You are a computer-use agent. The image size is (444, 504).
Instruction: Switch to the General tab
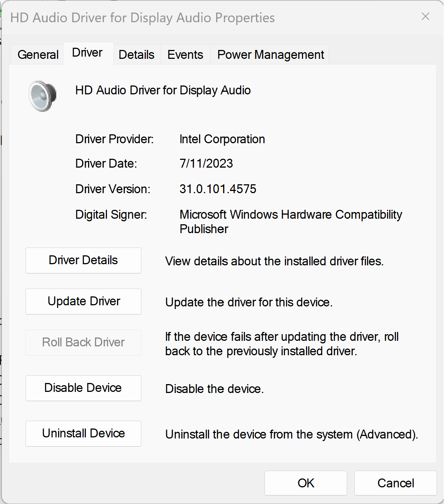38,55
